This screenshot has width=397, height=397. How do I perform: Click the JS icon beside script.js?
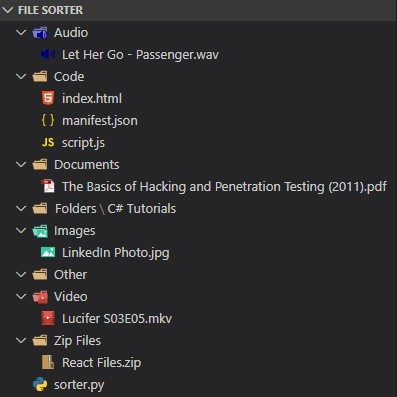click(x=48, y=143)
